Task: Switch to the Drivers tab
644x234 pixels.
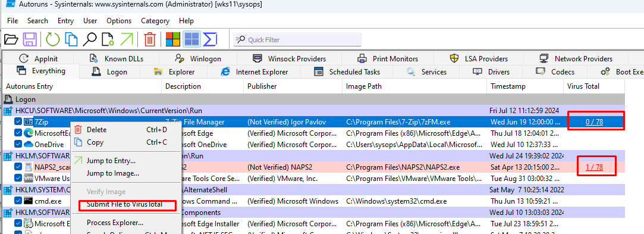Action: [x=491, y=72]
